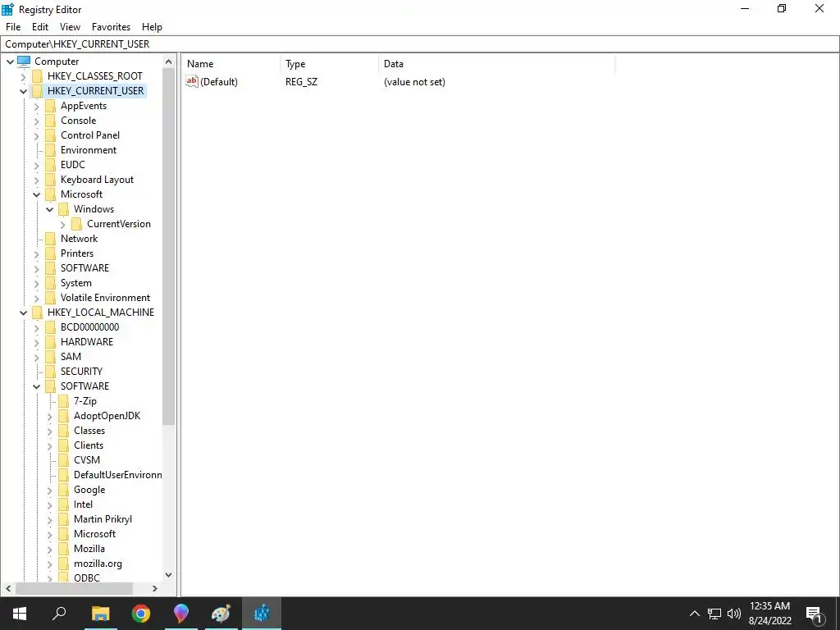This screenshot has width=840, height=630.
Task: Select the Martin Prikryl key
Action: (103, 519)
